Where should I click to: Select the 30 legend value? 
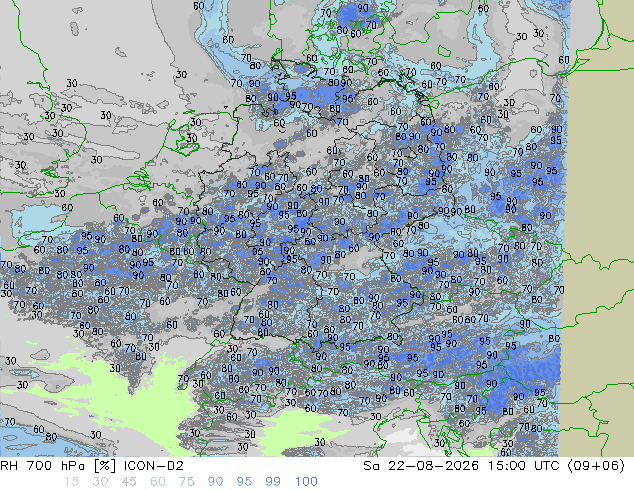point(100,482)
